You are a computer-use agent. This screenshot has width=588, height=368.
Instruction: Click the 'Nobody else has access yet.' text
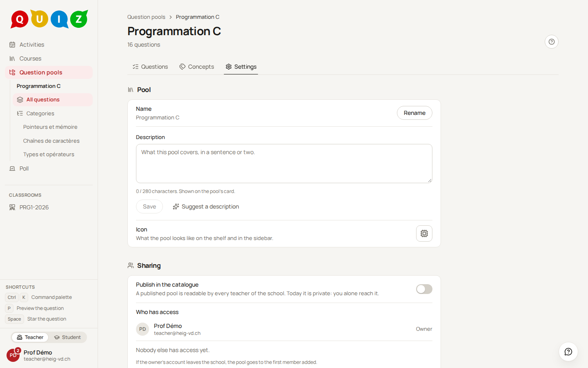point(173,350)
